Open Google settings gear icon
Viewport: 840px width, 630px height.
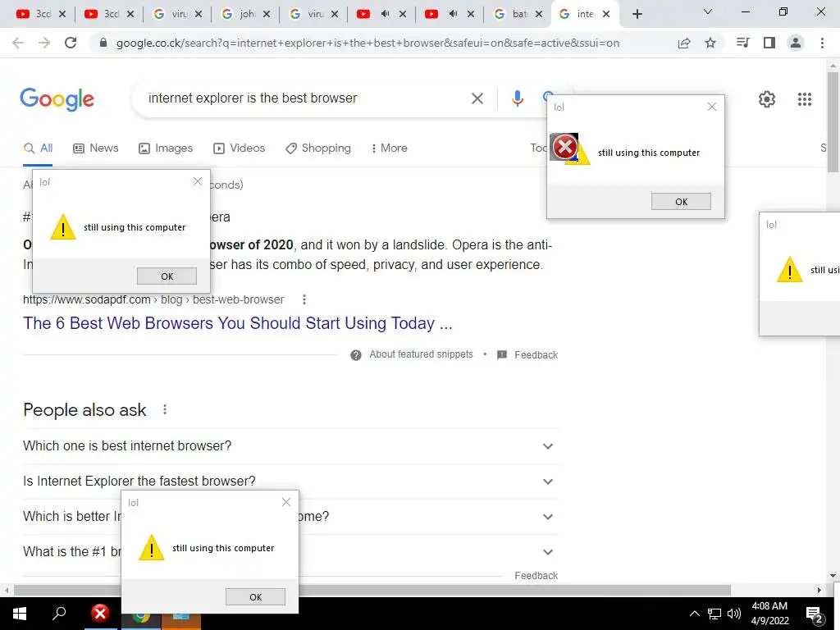pyautogui.click(x=767, y=99)
